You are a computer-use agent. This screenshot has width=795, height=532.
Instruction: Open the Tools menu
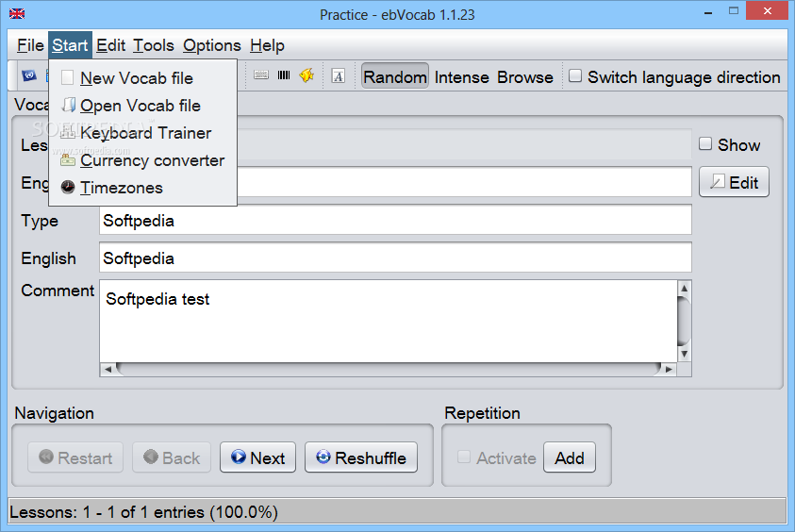pyautogui.click(x=153, y=45)
